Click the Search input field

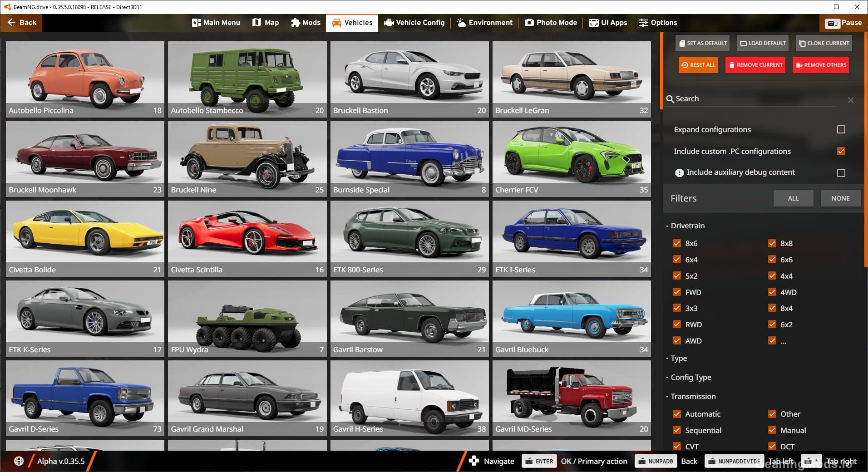click(756, 99)
